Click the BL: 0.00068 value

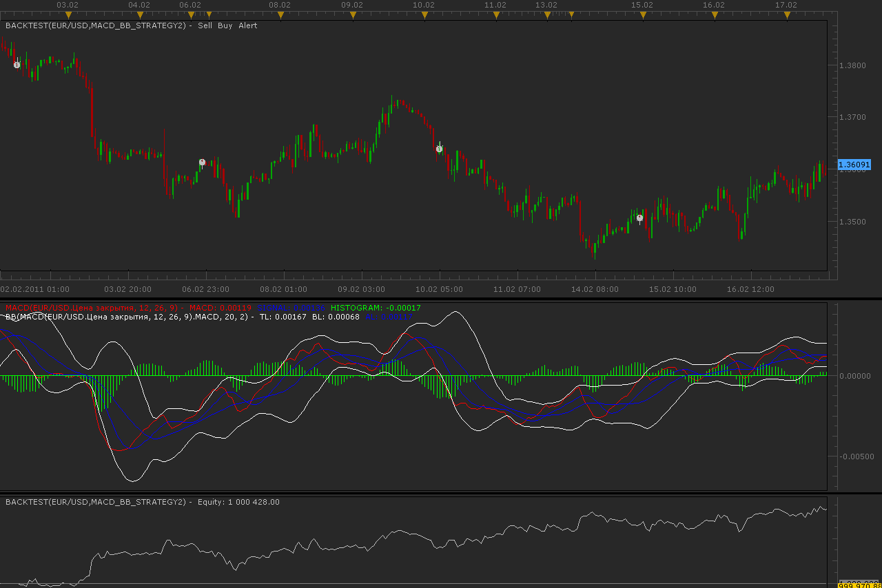tap(336, 317)
